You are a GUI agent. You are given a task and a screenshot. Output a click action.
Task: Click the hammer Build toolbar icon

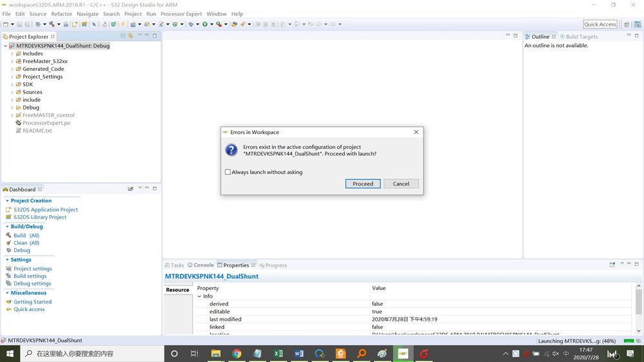tap(52, 24)
